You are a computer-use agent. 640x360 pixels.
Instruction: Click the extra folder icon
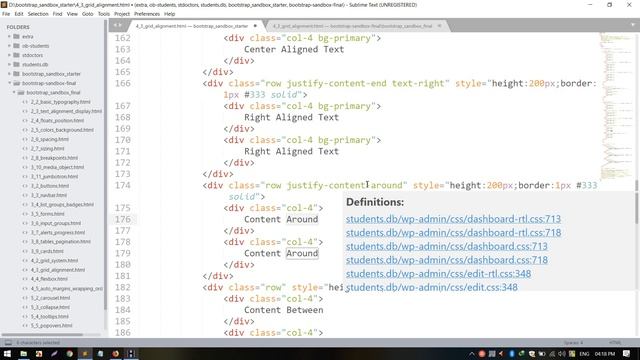16,36
